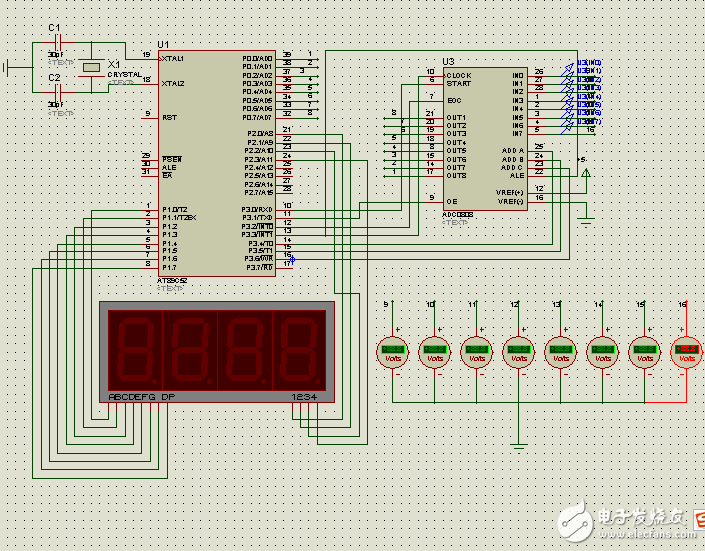Click the CRYSTAL value label
705x551 pixels.
[125, 75]
